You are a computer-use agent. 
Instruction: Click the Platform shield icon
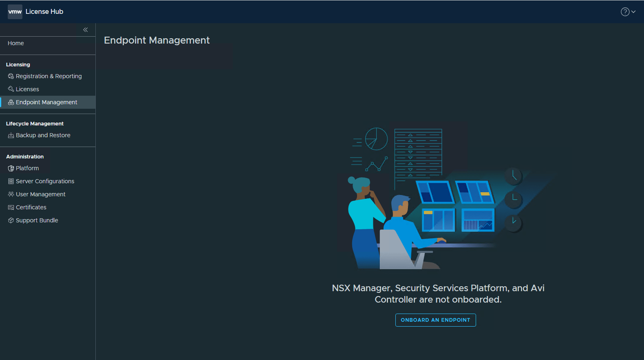coord(11,168)
